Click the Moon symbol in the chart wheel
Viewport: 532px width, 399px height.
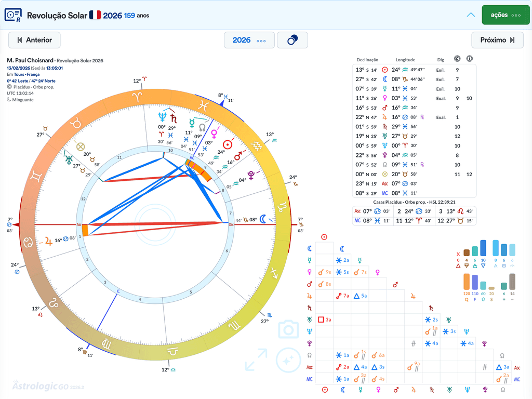pos(262,219)
